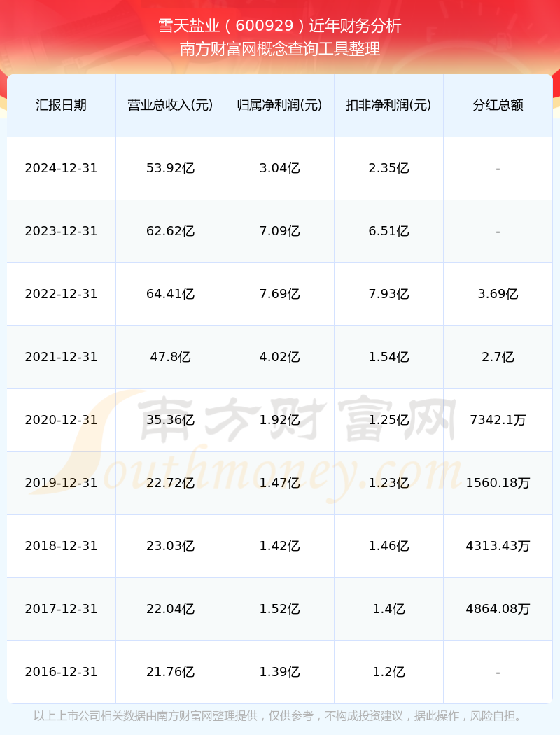Select the value 1.23亿
The width and height of the screenshot is (560, 735).
tap(389, 483)
